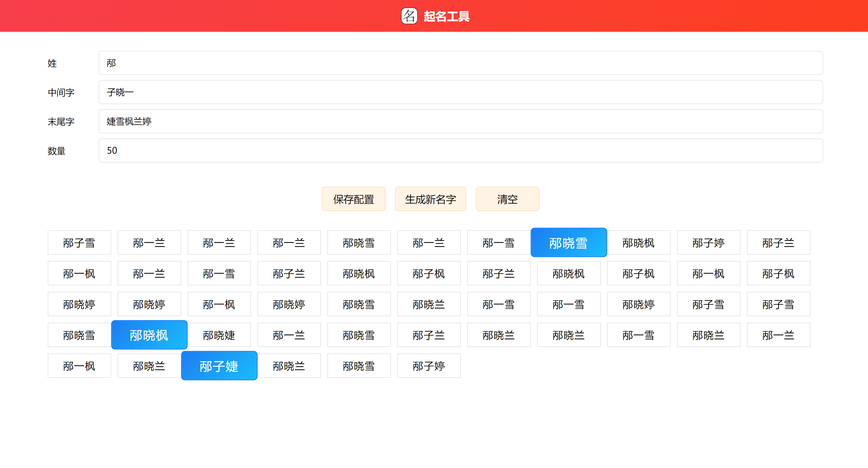Select the last 邴子枫 card in row two
Screen dimensions: 868x468
[x=778, y=273]
